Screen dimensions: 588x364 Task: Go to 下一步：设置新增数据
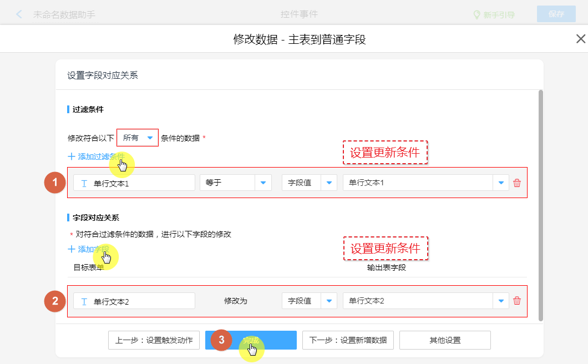click(x=348, y=340)
